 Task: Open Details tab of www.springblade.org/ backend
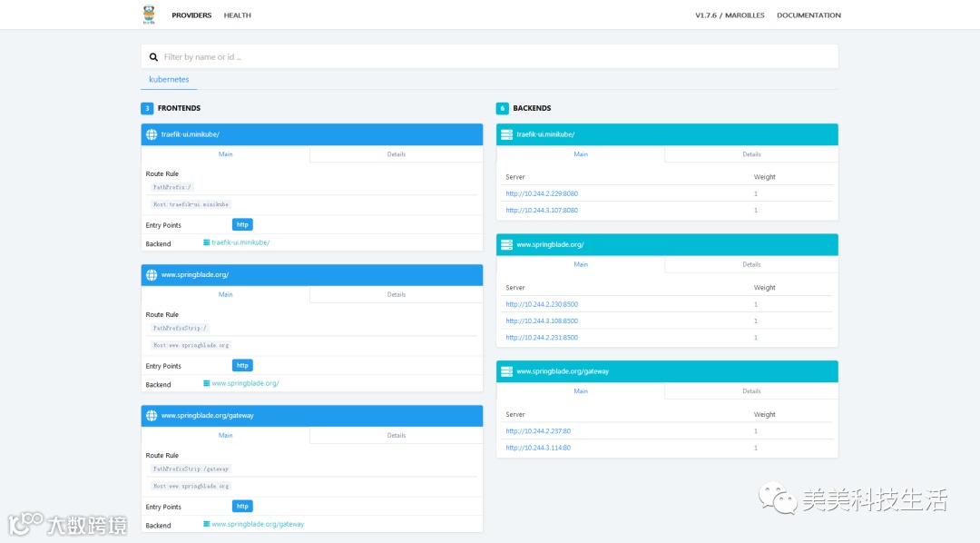click(x=751, y=264)
